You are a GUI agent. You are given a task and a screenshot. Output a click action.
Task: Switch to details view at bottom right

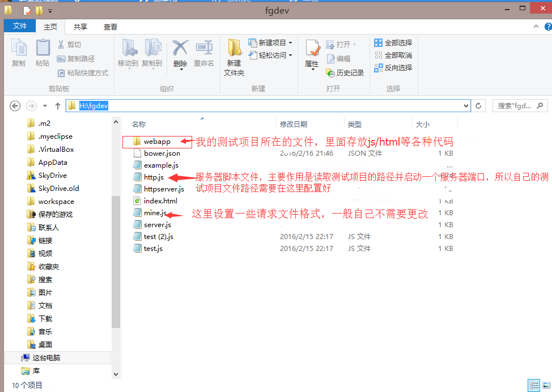coord(533,384)
